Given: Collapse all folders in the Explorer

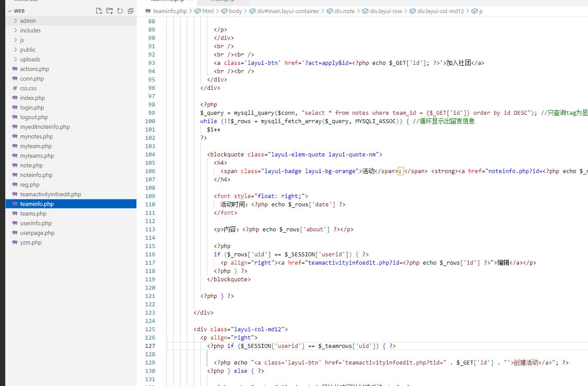Looking at the screenshot, I should coord(131,11).
